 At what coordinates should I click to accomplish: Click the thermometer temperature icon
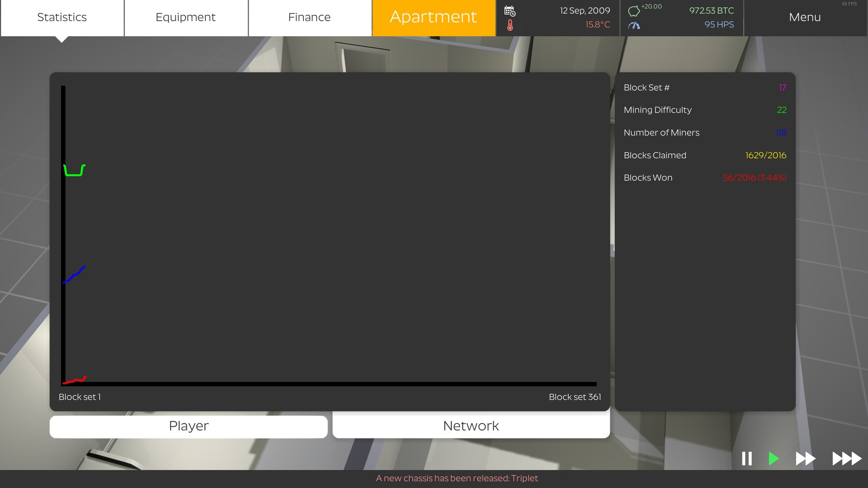[x=510, y=25]
